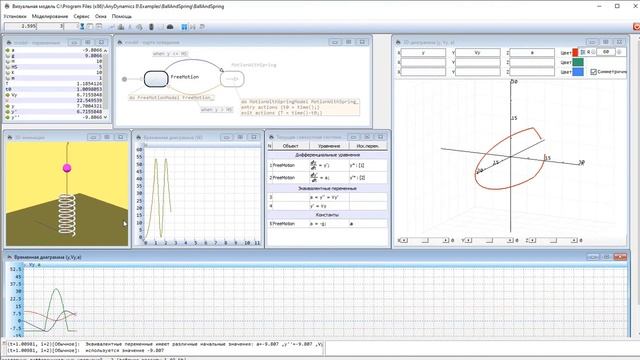Click the dark cylinder icon in the toolbar

pyautogui.click(x=151, y=27)
